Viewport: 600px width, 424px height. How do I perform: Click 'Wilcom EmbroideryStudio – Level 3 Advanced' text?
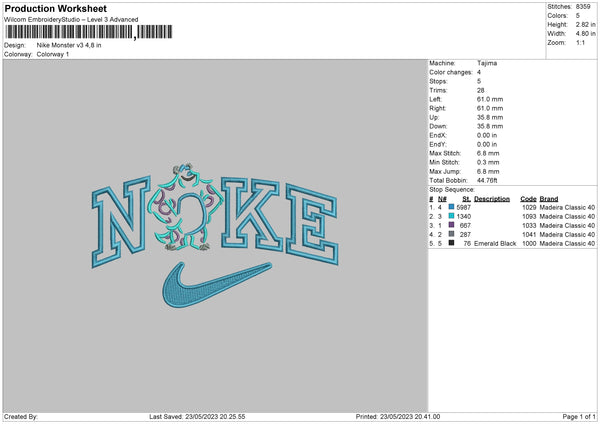[71, 20]
